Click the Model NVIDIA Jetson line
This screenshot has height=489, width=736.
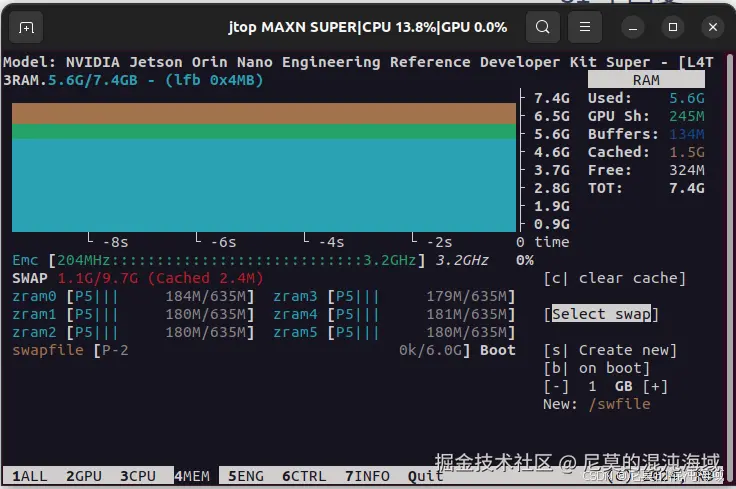(x=358, y=62)
